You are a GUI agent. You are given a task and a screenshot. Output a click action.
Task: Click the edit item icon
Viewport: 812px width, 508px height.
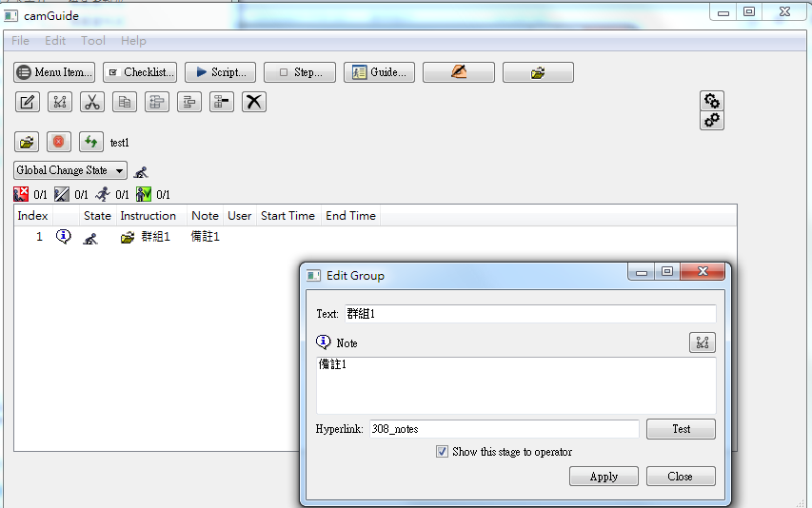click(x=28, y=102)
